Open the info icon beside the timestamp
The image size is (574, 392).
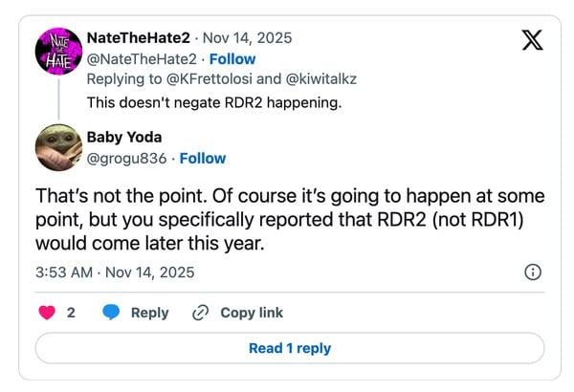pyautogui.click(x=534, y=272)
